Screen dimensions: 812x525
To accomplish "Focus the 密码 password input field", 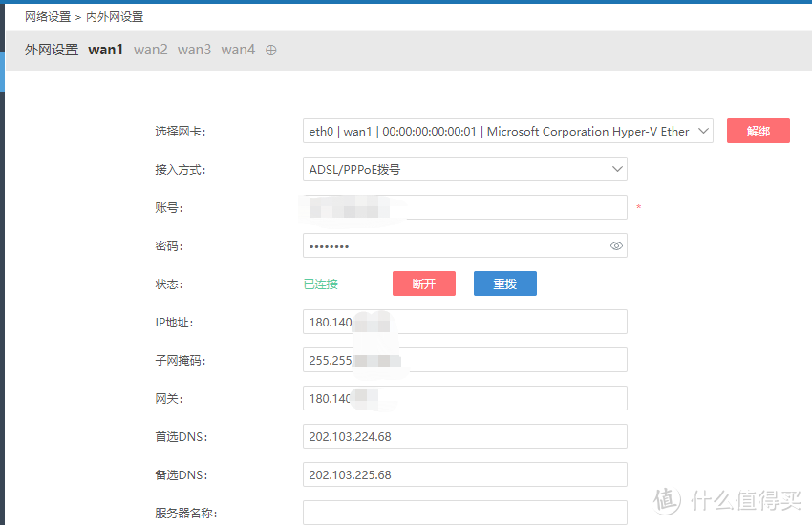I will coord(465,245).
